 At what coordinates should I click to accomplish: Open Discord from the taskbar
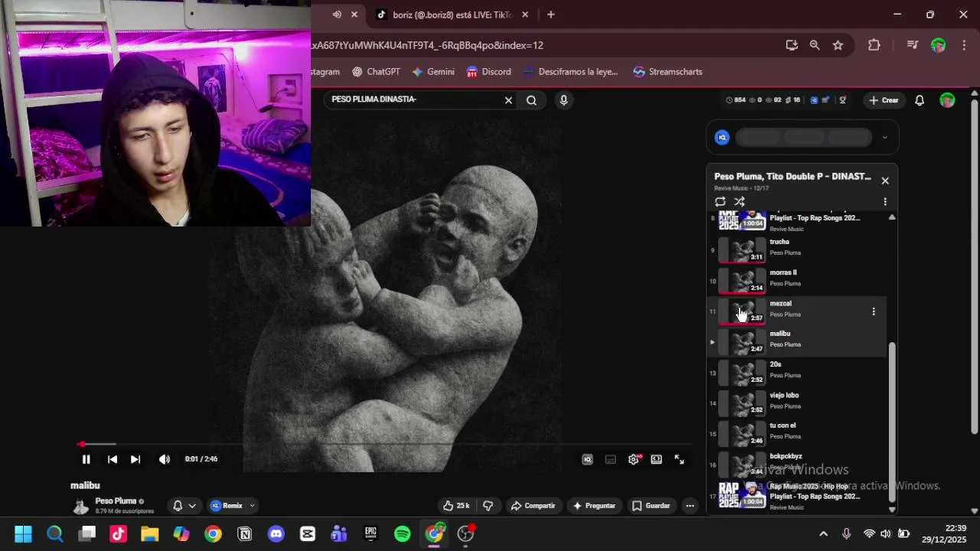[x=276, y=534]
